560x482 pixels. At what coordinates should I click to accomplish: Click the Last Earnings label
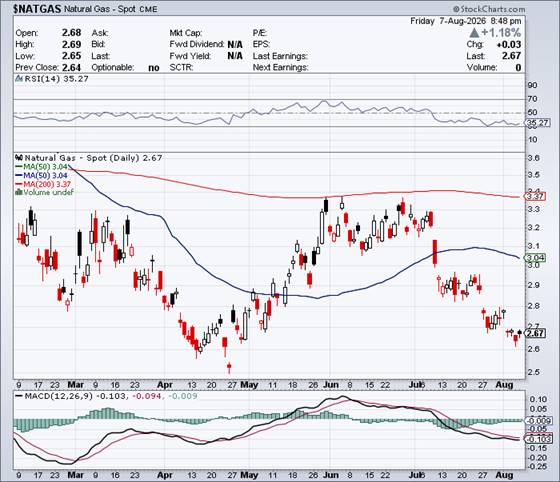pos(280,56)
